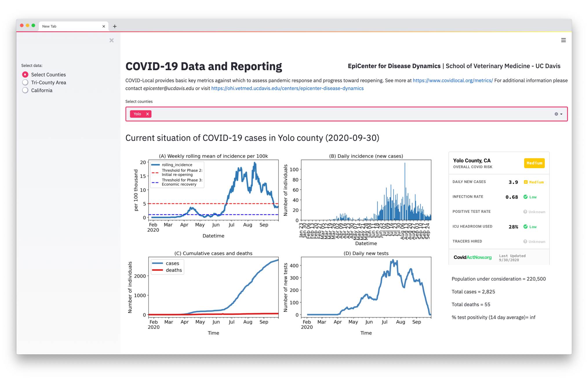This screenshot has width=588, height=381.
Task: Expand the county selector dropdown arrow
Action: pyautogui.click(x=561, y=114)
